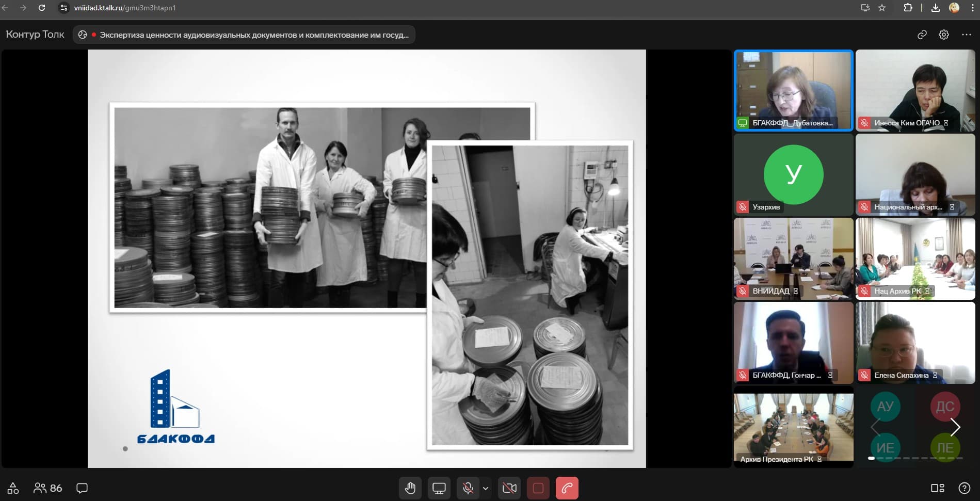
Task: Open the apps and shapes menu icon
Action: click(x=13, y=488)
